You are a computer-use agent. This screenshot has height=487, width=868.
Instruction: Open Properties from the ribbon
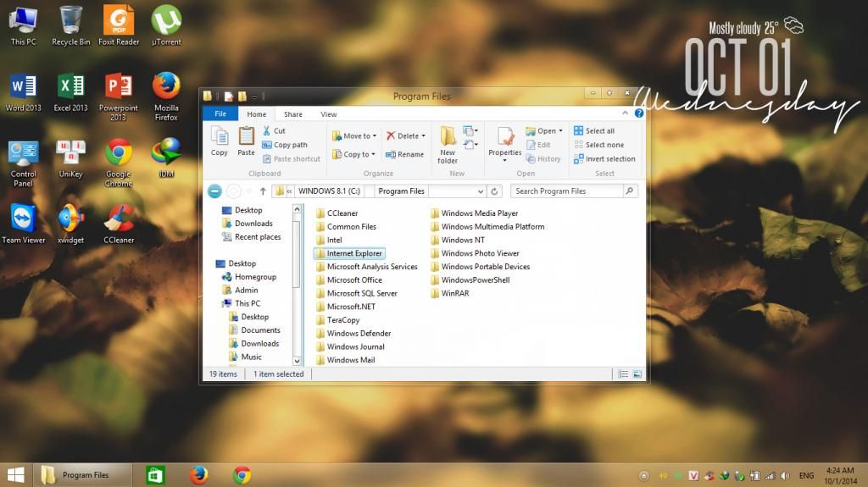point(504,144)
